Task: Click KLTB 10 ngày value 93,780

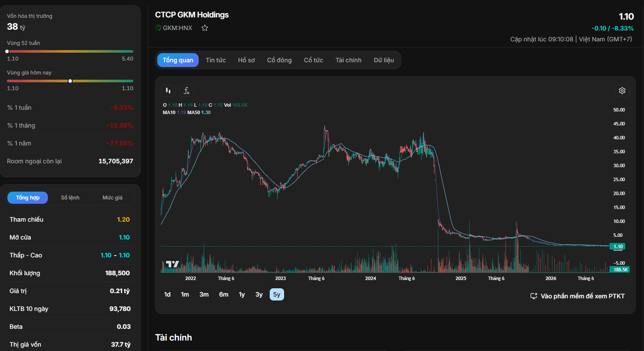Action: coord(120,309)
